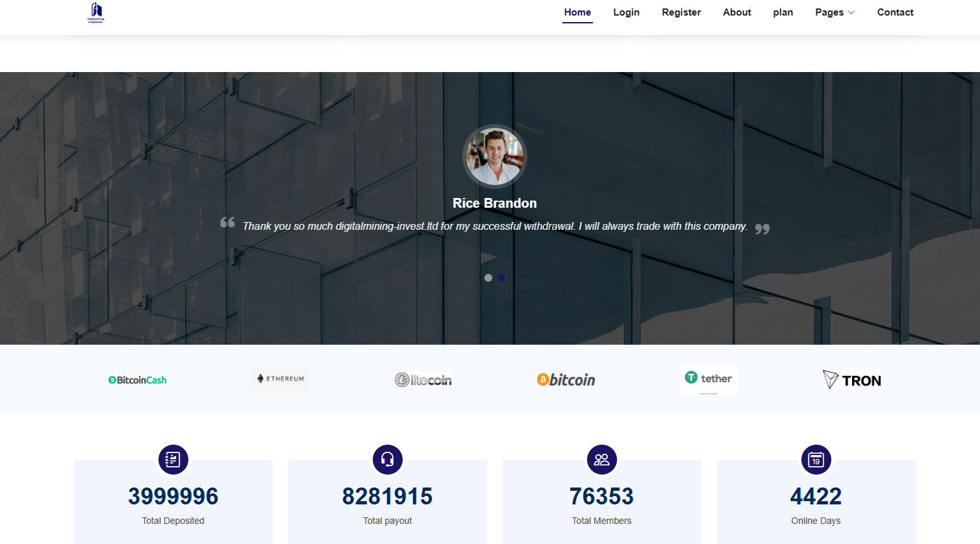
Task: Click the Litecoin logo
Action: (423, 380)
